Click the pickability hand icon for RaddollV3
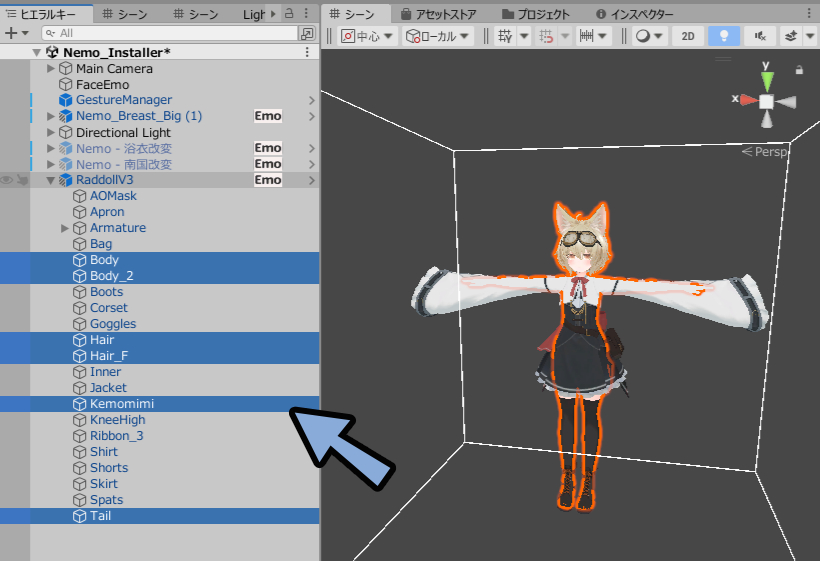The height and width of the screenshot is (561, 820). coord(22,180)
